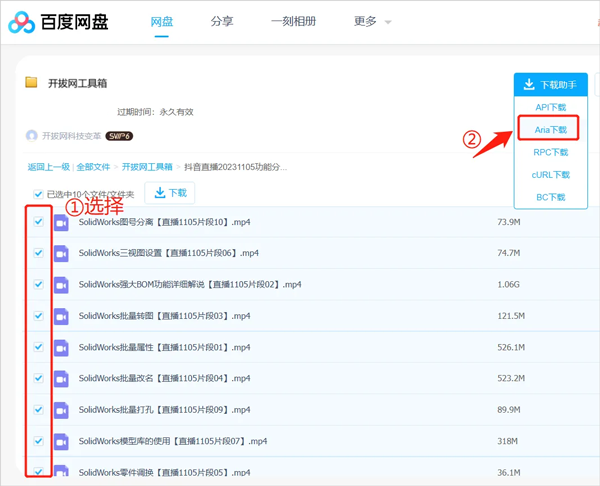Click the 过期时间: 永久有效 text
Screen dimensions: 600x486
coord(155,112)
